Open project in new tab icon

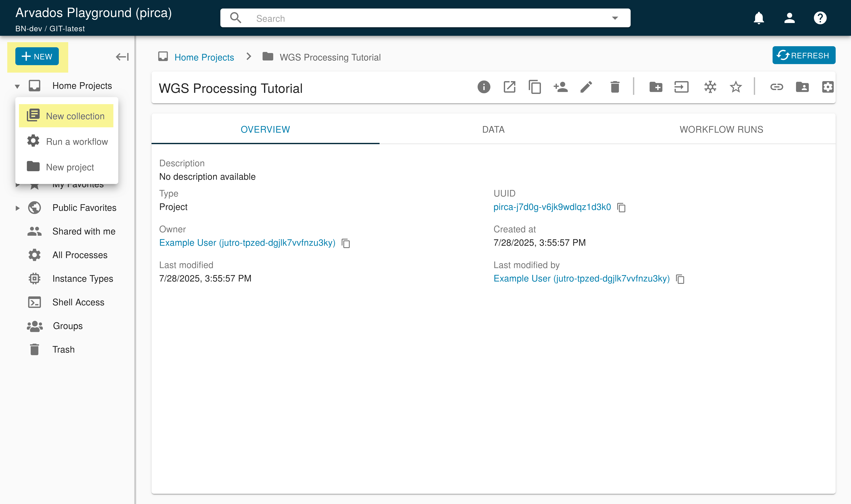(x=509, y=87)
